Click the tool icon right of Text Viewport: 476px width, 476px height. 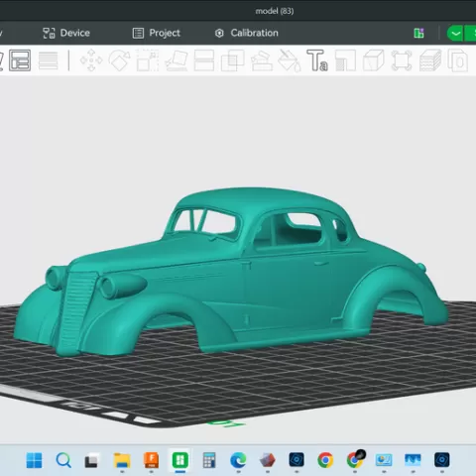point(345,60)
